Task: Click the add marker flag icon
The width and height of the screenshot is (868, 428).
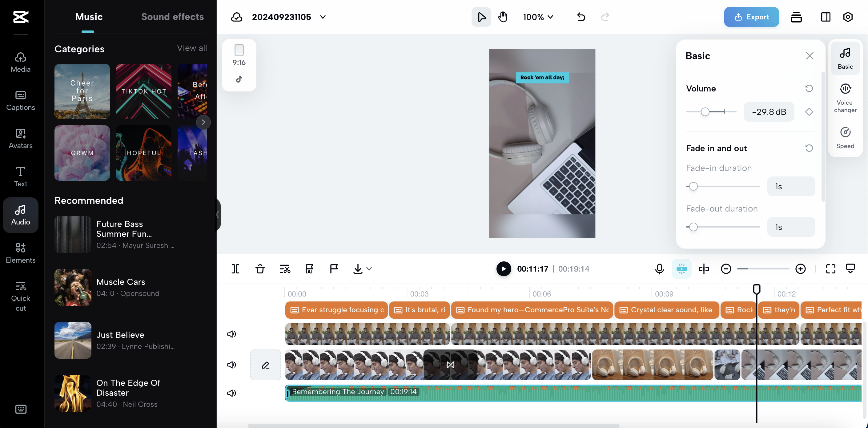Action: pyautogui.click(x=334, y=269)
